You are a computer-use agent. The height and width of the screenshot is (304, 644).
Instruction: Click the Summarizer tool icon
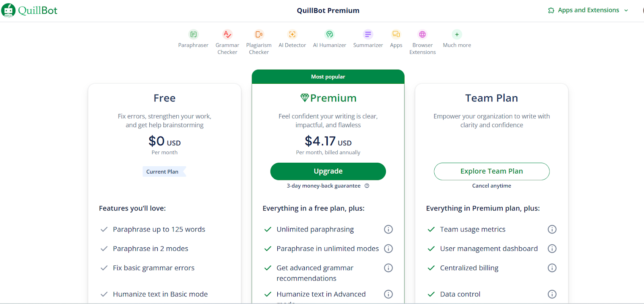[367, 34]
